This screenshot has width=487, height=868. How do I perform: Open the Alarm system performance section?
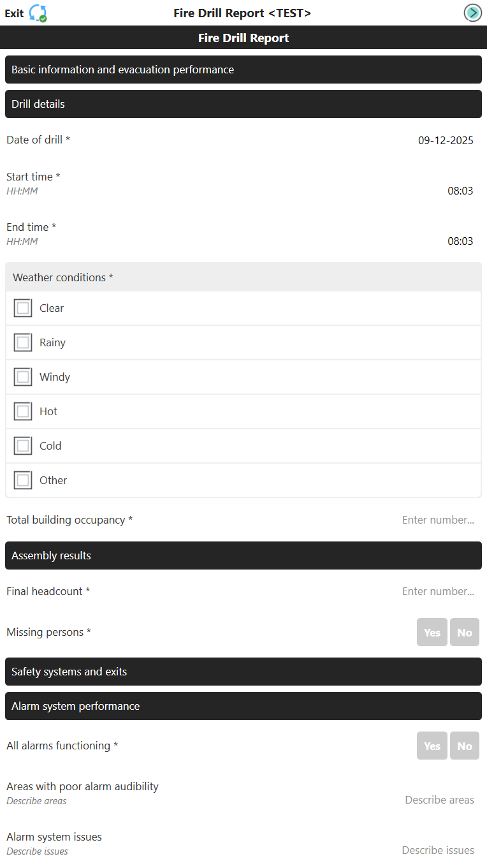[x=243, y=706]
